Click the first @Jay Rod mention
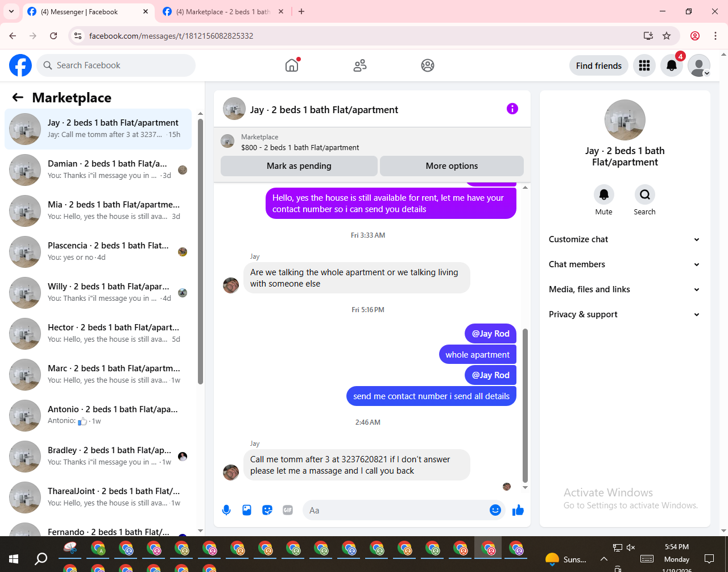728x572 pixels. [490, 334]
